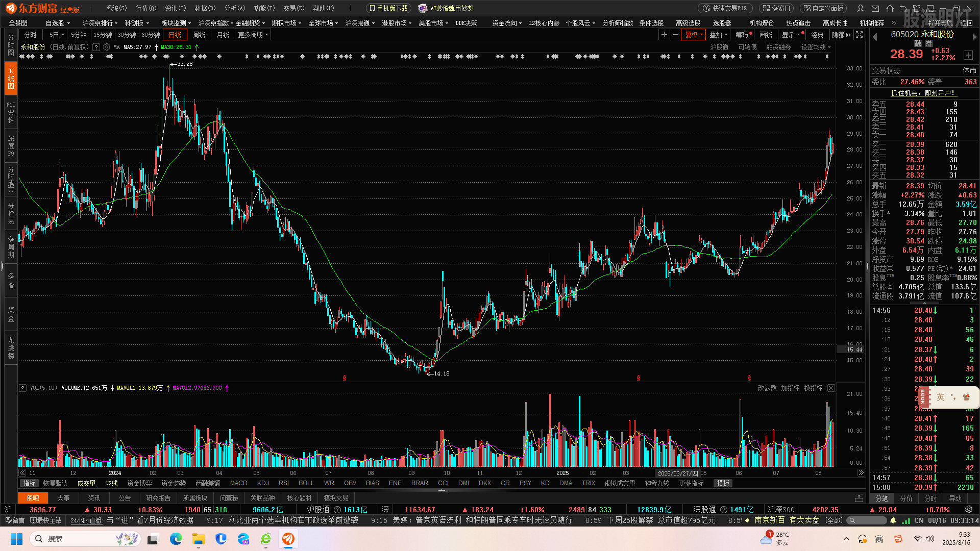Click the home page icon in the title bar

click(x=890, y=8)
